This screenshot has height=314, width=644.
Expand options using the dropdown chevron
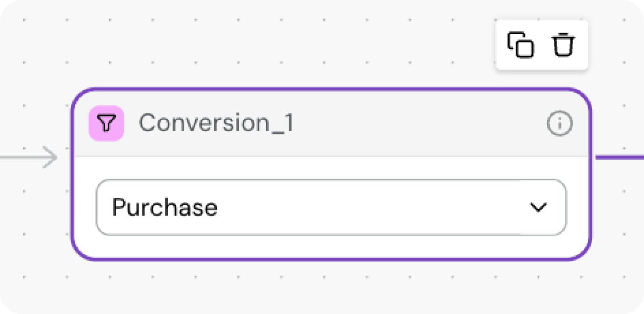[539, 208]
